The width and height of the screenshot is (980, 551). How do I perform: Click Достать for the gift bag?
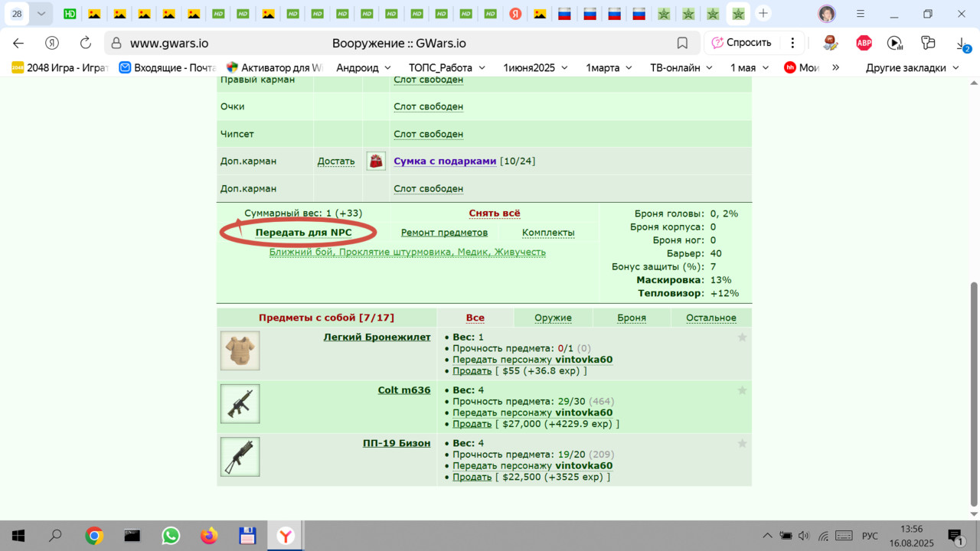(336, 161)
